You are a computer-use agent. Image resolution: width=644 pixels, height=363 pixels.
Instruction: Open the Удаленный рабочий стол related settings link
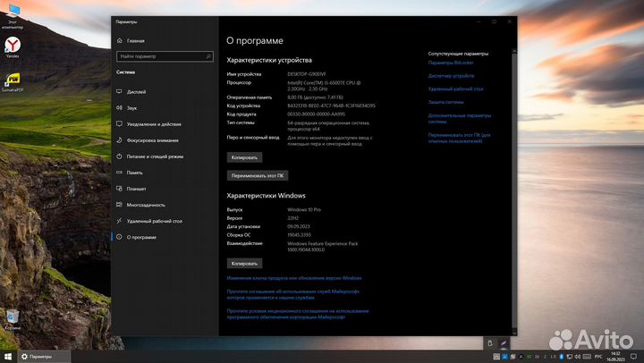point(455,89)
